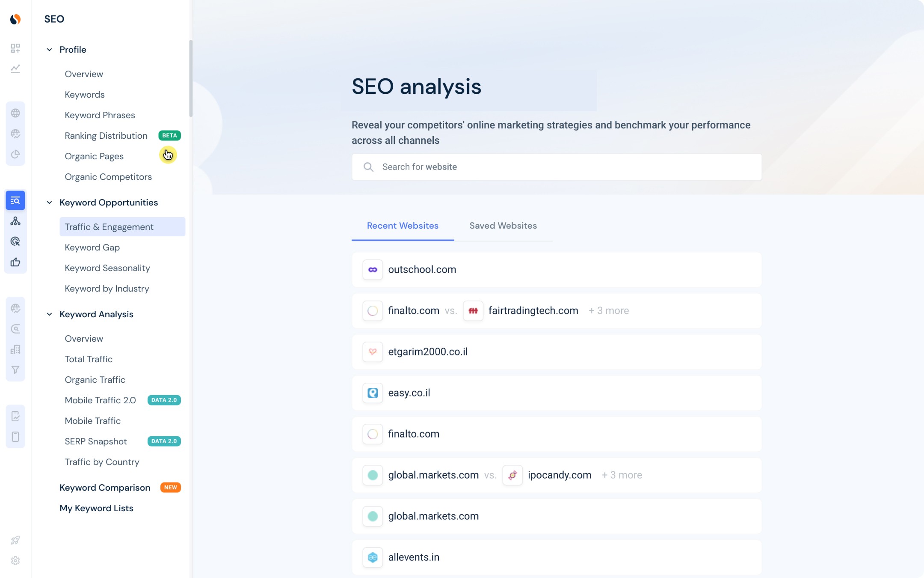The width and height of the screenshot is (924, 578).
Task: Click the pie chart icon in left rail
Action: click(x=15, y=154)
